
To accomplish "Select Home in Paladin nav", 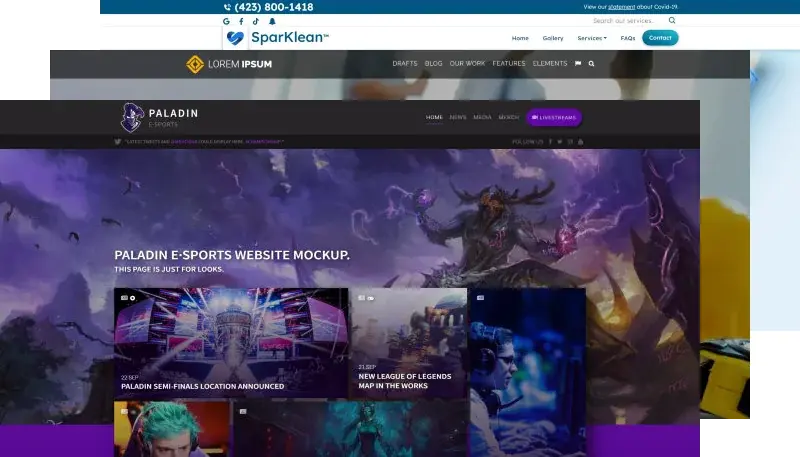I will pyautogui.click(x=434, y=117).
